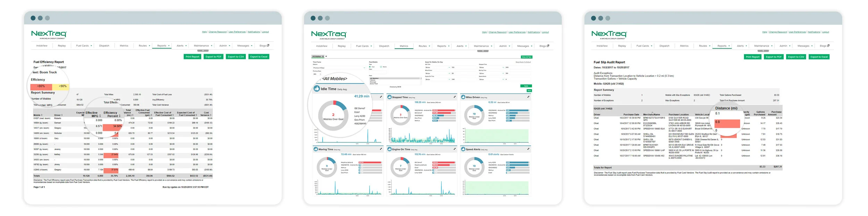Add a new metrics tab with the plus icon

coord(326,56)
